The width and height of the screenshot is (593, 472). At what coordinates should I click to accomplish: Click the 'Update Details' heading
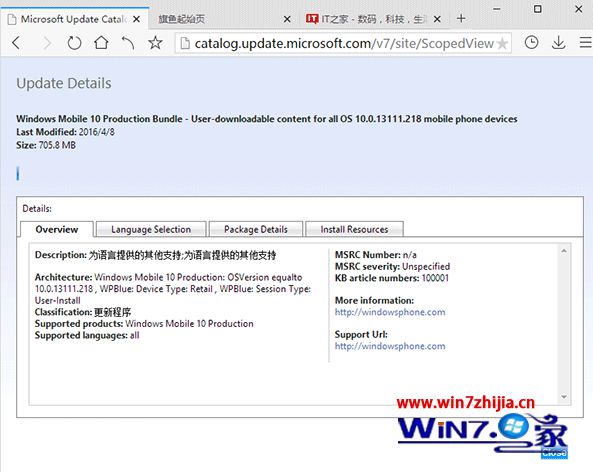64,83
